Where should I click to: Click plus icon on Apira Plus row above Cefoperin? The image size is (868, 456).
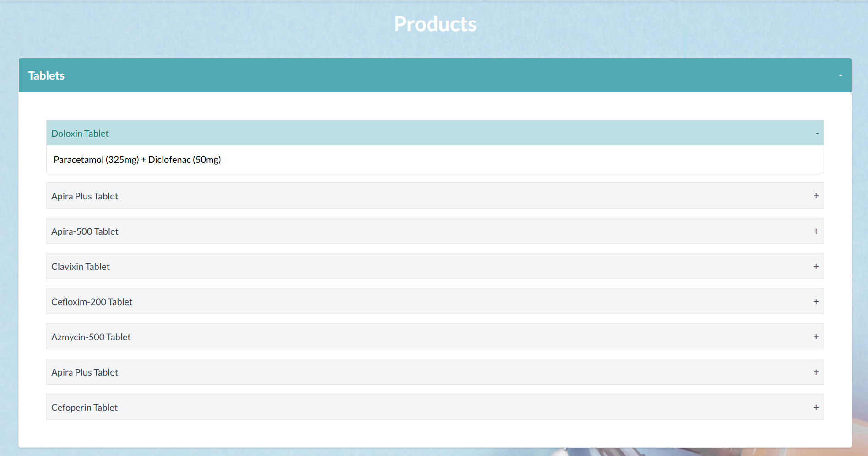[x=816, y=372]
